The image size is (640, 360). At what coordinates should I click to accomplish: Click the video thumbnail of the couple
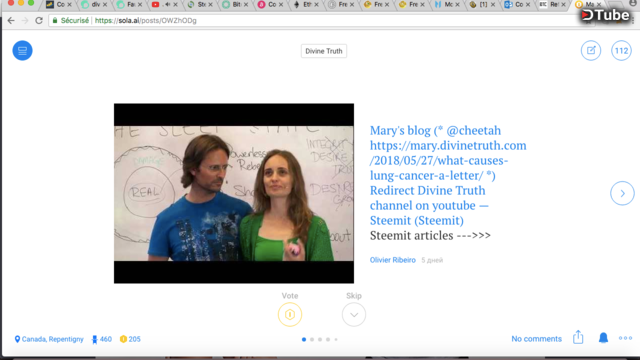234,193
